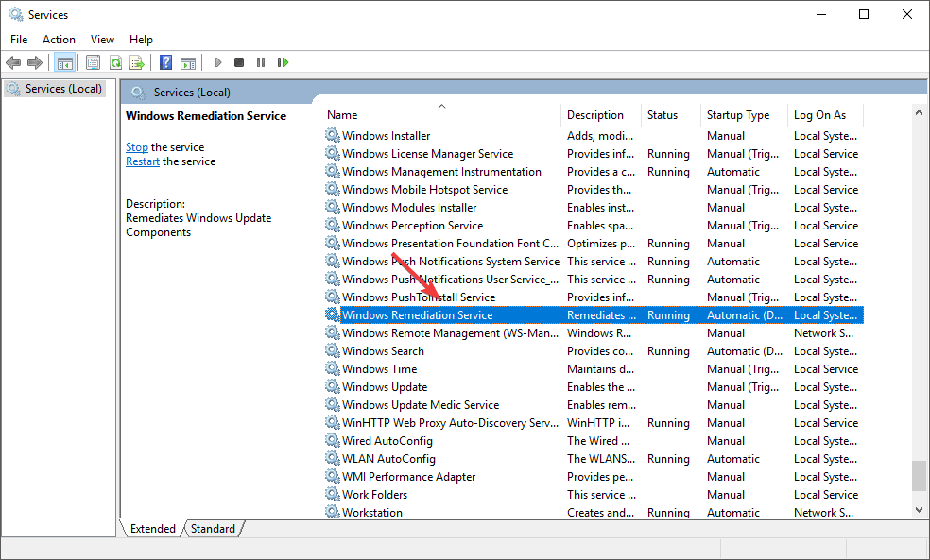Select Windows Remote Management (WS-Man...) row
Image resolution: width=930 pixels, height=560 pixels.
pos(594,333)
